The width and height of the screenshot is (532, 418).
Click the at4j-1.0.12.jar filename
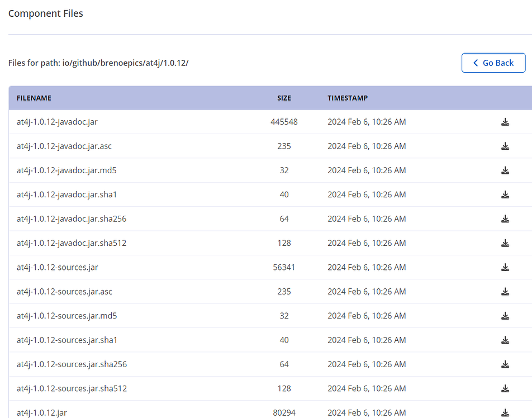42,412
